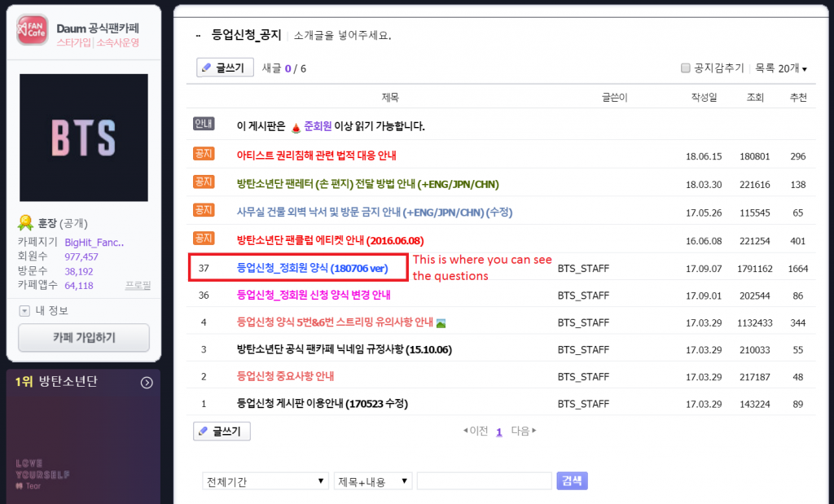
Task: Open the 전체기간 period dropdown
Action: pos(265,481)
